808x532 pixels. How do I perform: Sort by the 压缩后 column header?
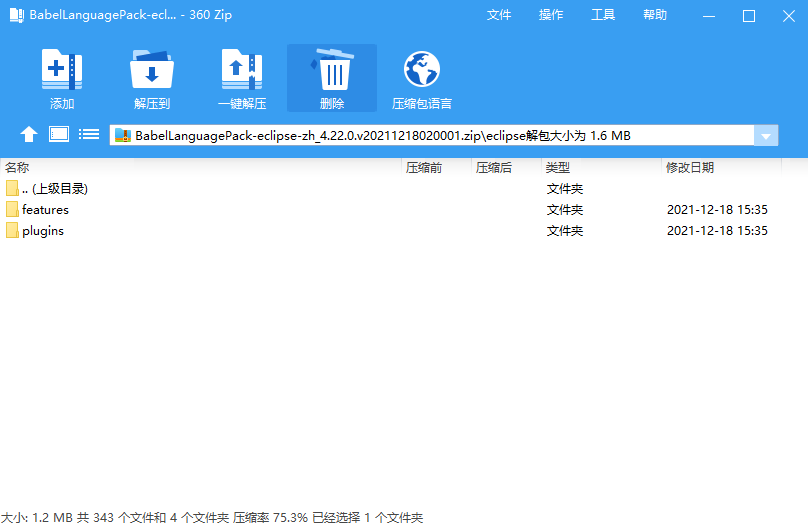click(x=494, y=168)
